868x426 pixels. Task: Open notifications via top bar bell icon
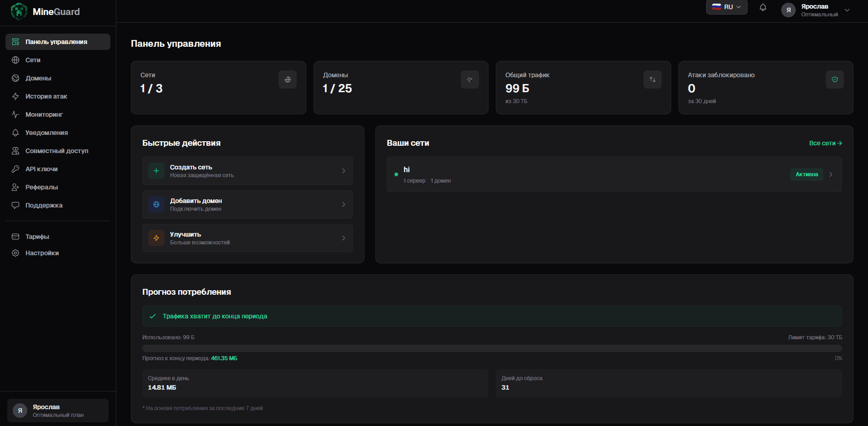click(763, 7)
